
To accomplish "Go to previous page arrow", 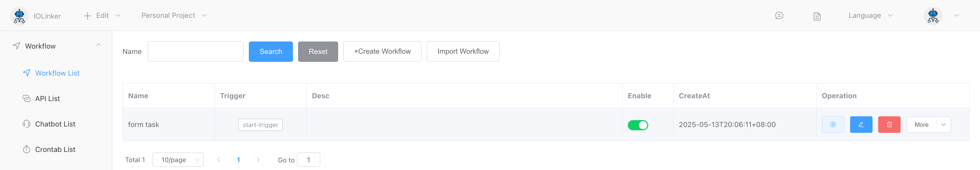I will (x=219, y=160).
